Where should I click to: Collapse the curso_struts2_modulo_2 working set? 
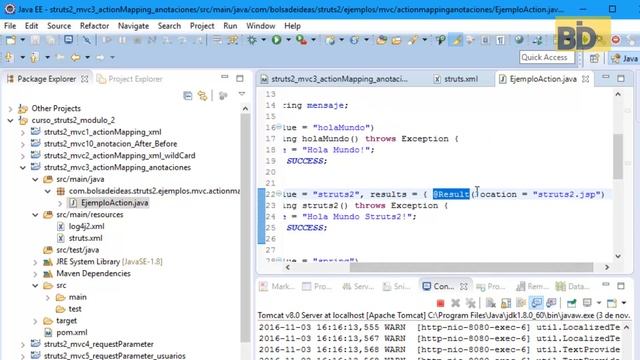pyautogui.click(x=10, y=120)
